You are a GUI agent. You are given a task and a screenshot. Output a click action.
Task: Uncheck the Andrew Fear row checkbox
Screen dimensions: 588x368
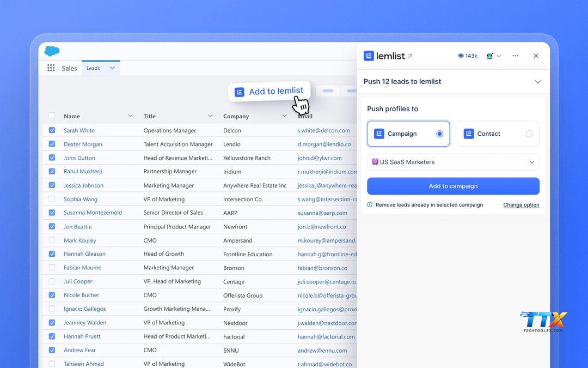coord(52,350)
